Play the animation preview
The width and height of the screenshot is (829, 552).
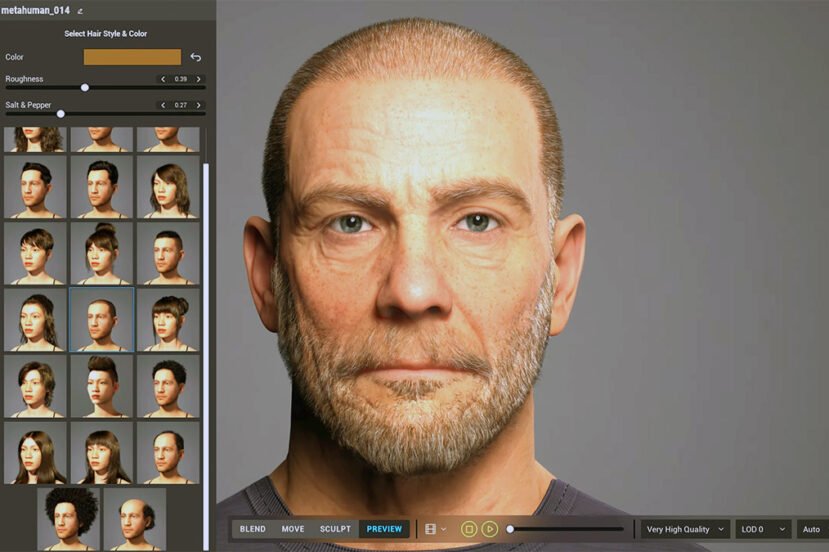(490, 529)
